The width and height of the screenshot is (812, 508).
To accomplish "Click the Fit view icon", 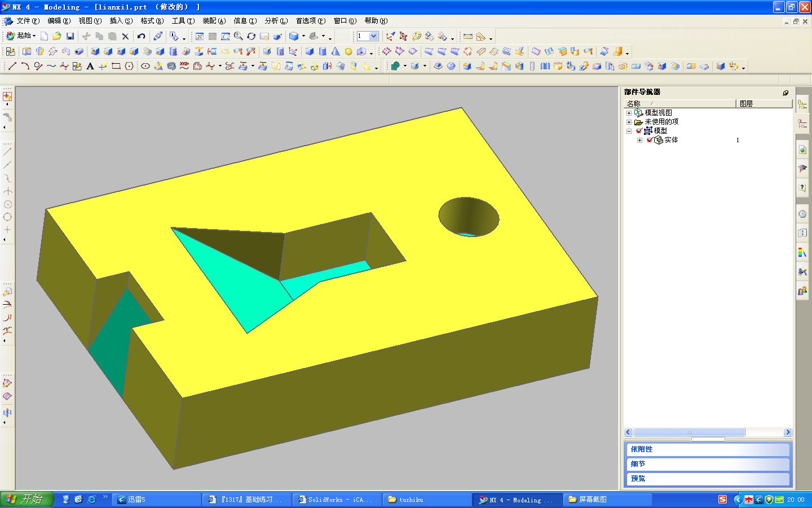I will (x=200, y=36).
